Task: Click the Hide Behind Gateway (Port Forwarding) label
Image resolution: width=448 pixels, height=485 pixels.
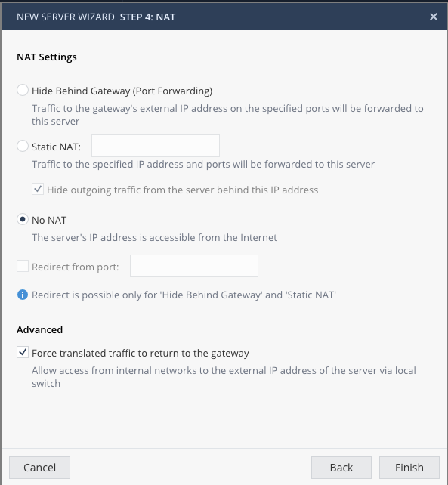Action: (122, 91)
